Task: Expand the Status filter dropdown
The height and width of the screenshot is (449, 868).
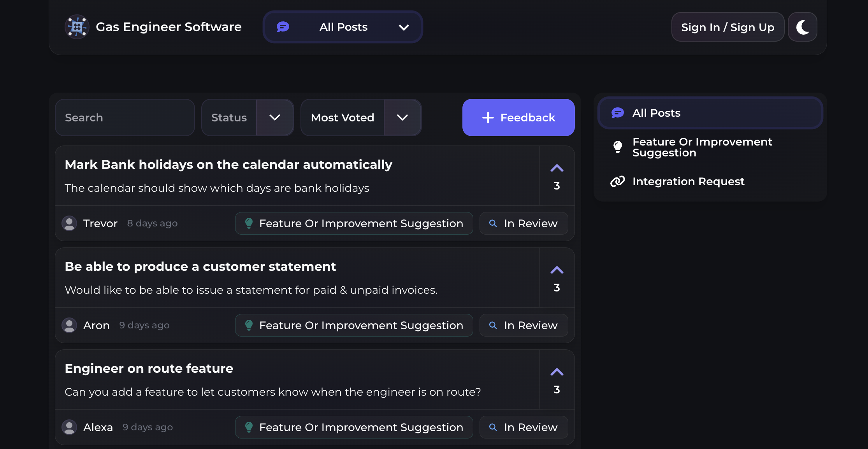Action: 274,118
